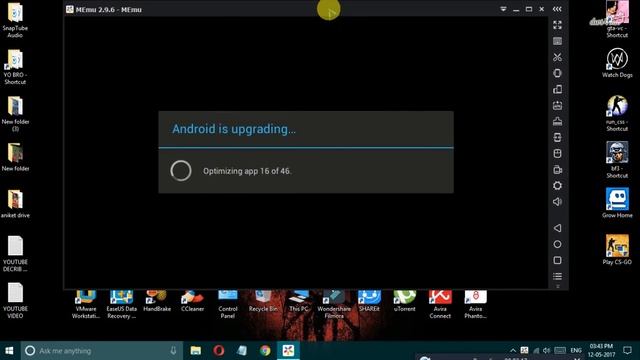The height and width of the screenshot is (360, 640).
Task: Select Grow Home desktop icon
Action: click(x=617, y=203)
